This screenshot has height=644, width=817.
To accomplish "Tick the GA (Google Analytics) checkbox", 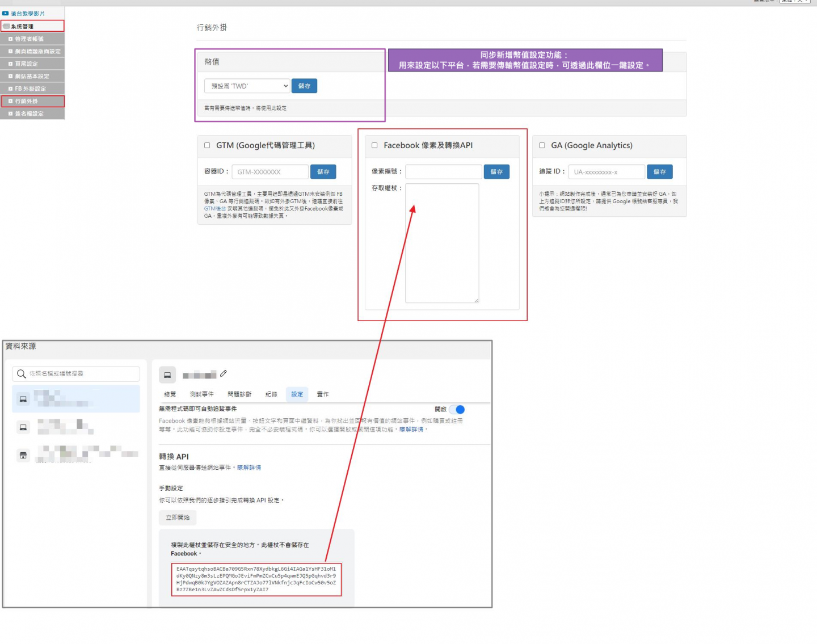I will 542,145.
